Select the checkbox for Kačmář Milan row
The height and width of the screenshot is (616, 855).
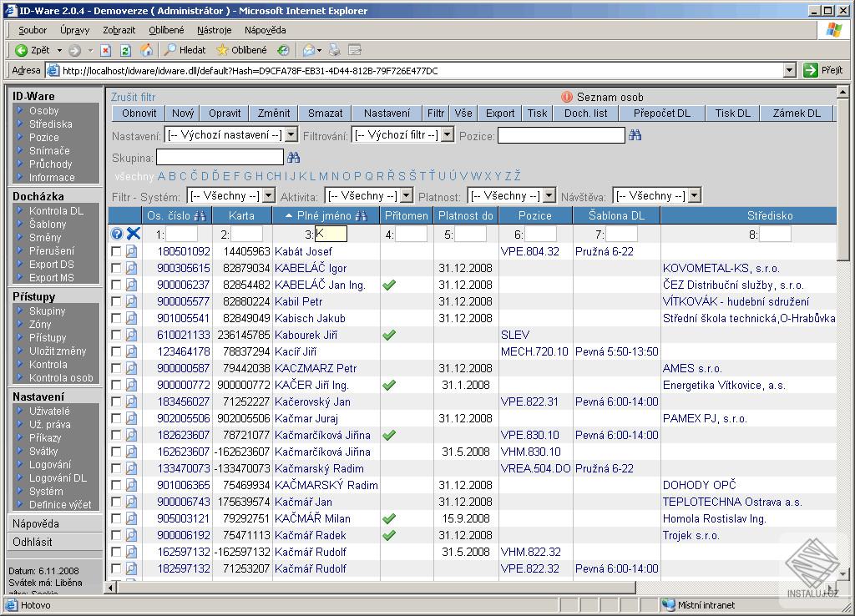116,518
